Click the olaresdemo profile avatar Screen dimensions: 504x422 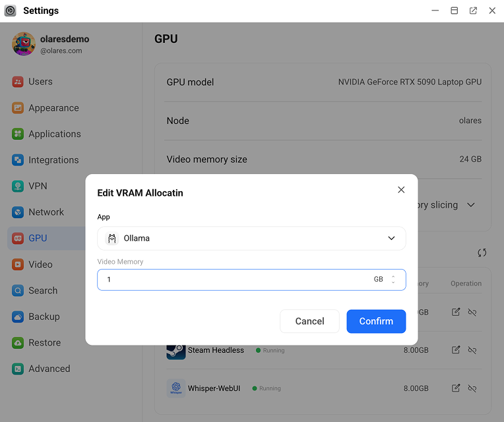[x=24, y=44]
